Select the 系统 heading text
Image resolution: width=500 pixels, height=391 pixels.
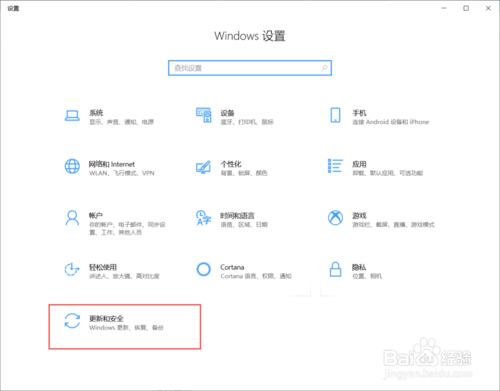(x=96, y=113)
